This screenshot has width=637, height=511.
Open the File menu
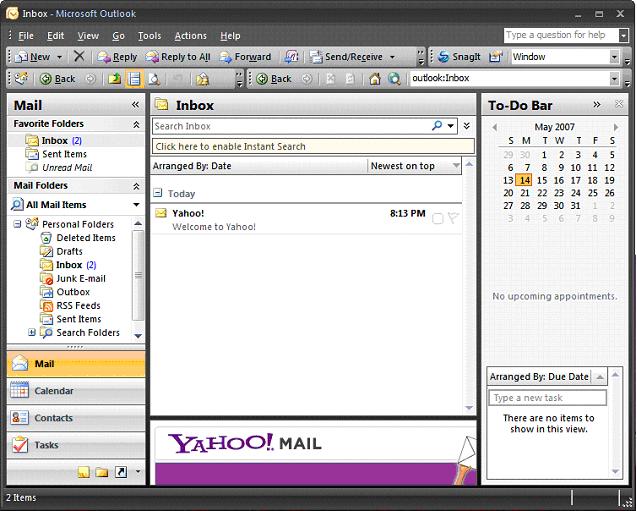26,36
